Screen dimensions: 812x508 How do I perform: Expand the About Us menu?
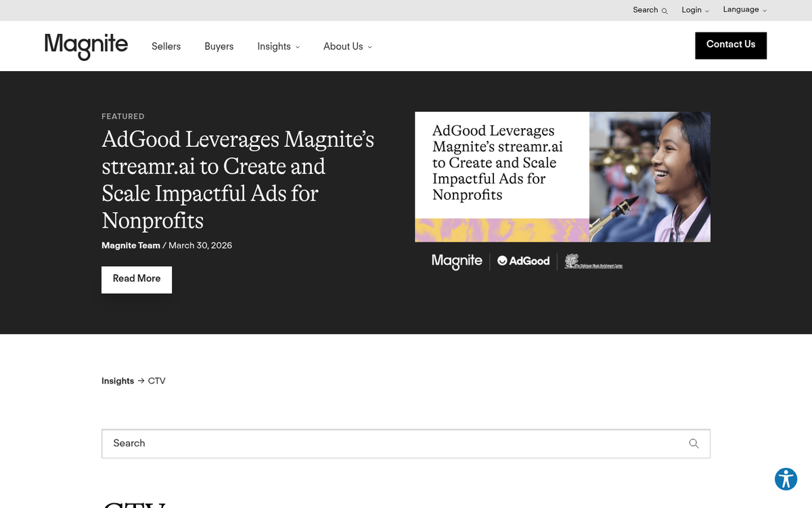(x=347, y=47)
